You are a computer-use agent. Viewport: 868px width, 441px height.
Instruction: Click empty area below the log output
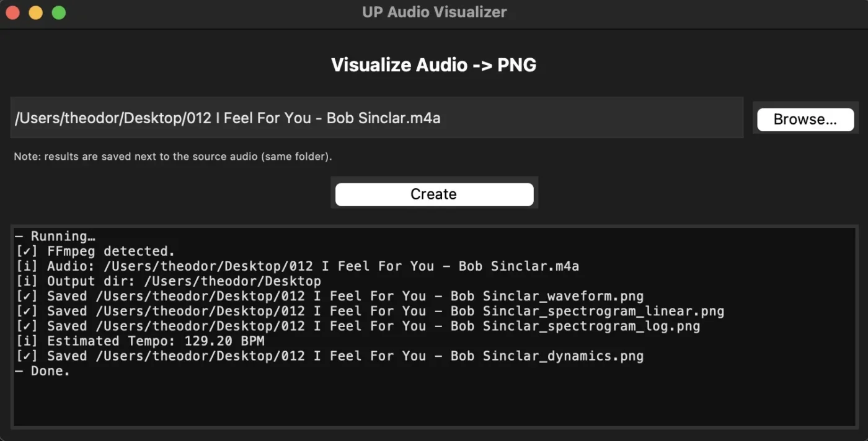point(434,403)
